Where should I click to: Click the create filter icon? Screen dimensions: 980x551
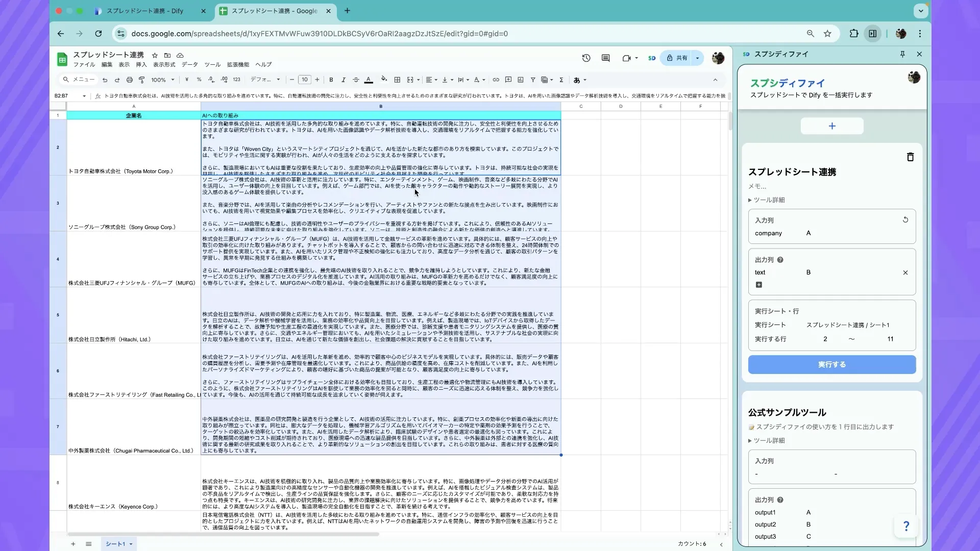(533, 80)
